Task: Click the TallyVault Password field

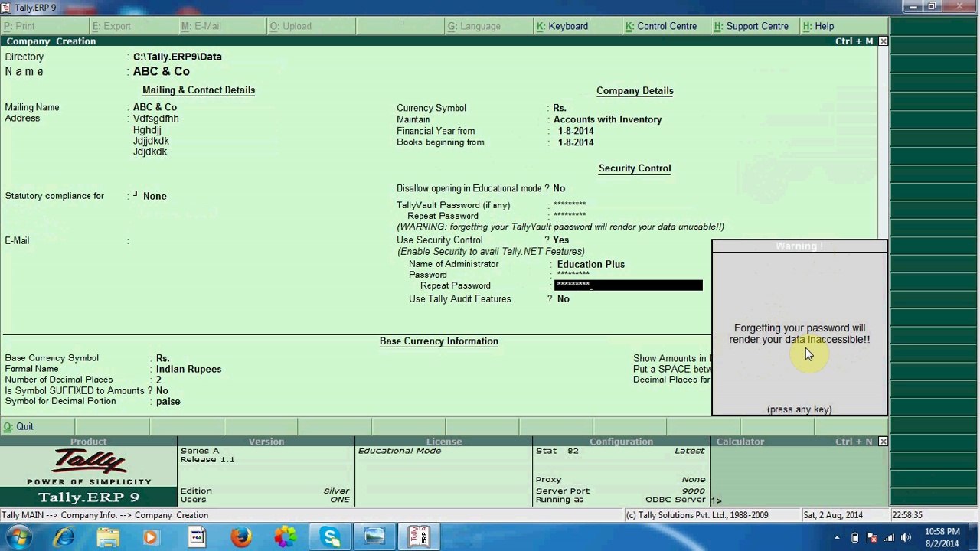Action: click(x=570, y=205)
